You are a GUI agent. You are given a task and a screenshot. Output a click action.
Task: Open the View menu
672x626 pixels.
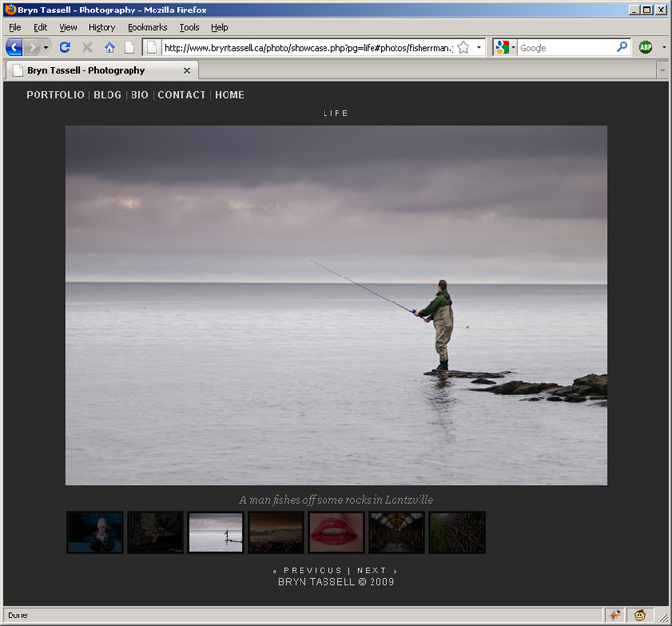68,28
